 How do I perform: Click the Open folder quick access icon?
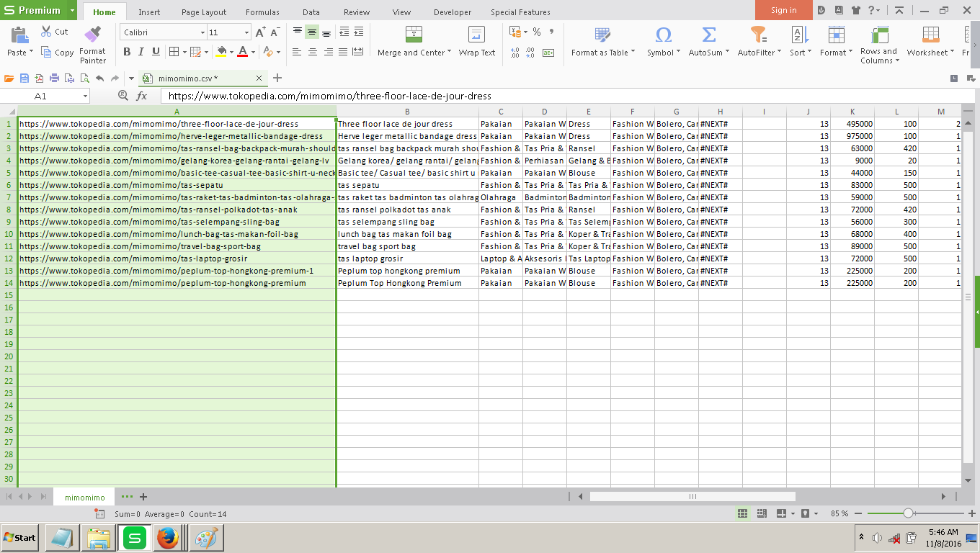point(9,78)
